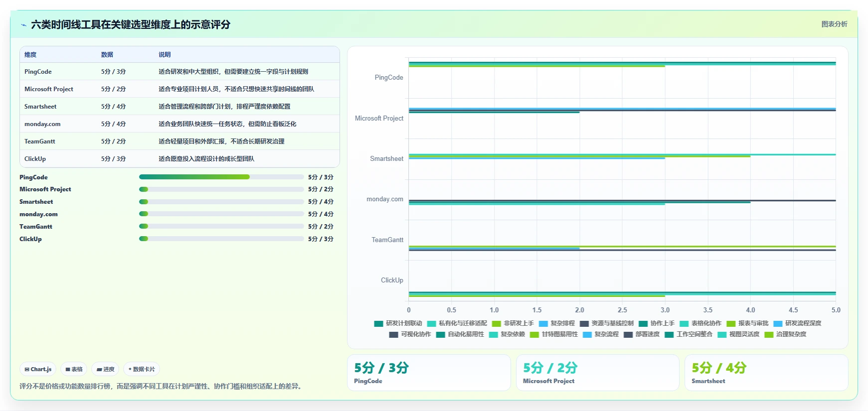
Task: Hide the 部署速度 legend series
Action: click(x=641, y=334)
